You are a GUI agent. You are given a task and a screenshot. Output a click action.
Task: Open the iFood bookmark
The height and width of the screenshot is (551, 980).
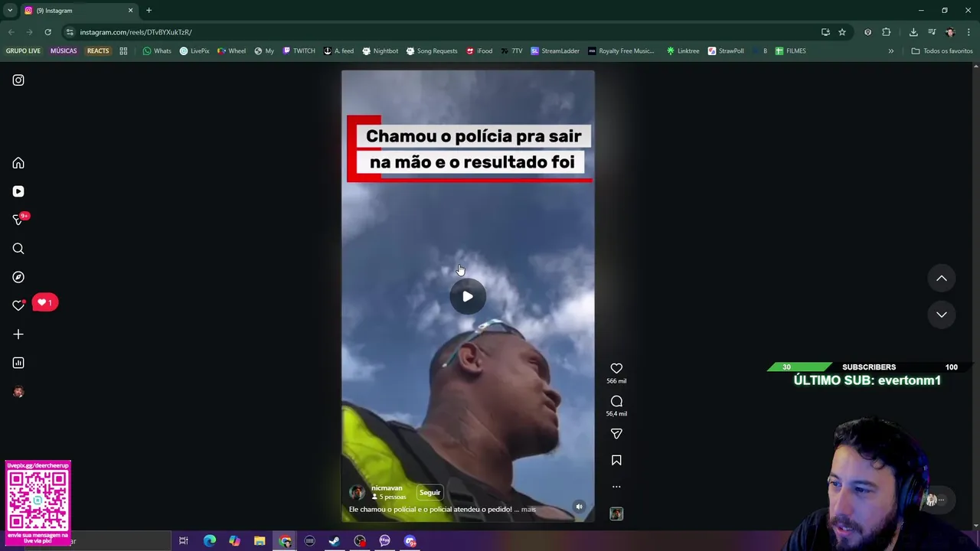click(x=479, y=51)
